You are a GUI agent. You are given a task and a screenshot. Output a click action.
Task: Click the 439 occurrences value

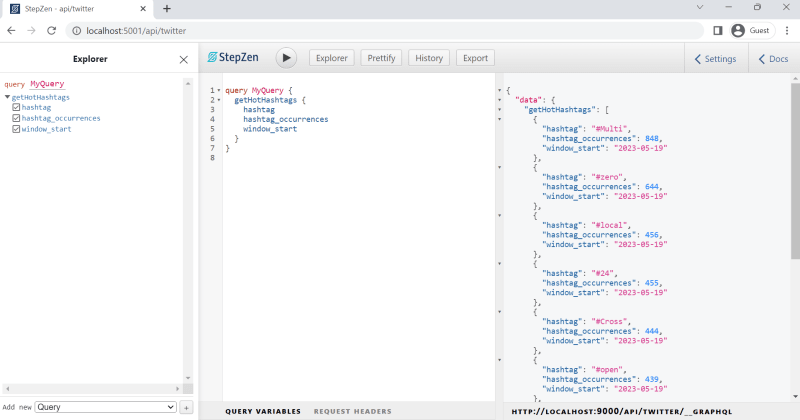[652, 379]
